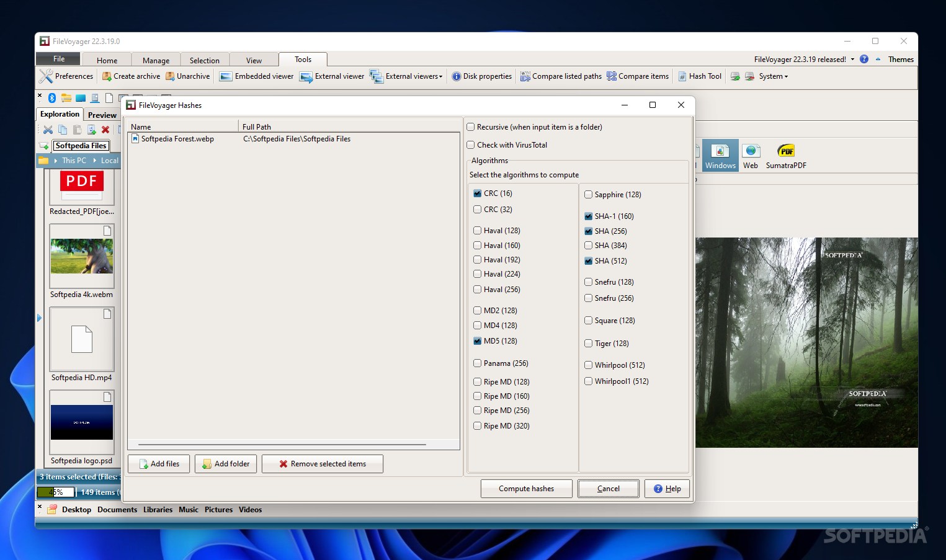Viewport: 946px width, 560px height.
Task: Select the Exploration panel tab
Action: pyautogui.click(x=60, y=114)
